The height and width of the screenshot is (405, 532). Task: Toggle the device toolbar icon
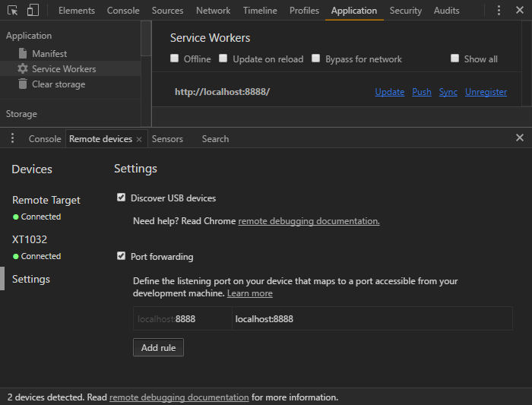33,10
